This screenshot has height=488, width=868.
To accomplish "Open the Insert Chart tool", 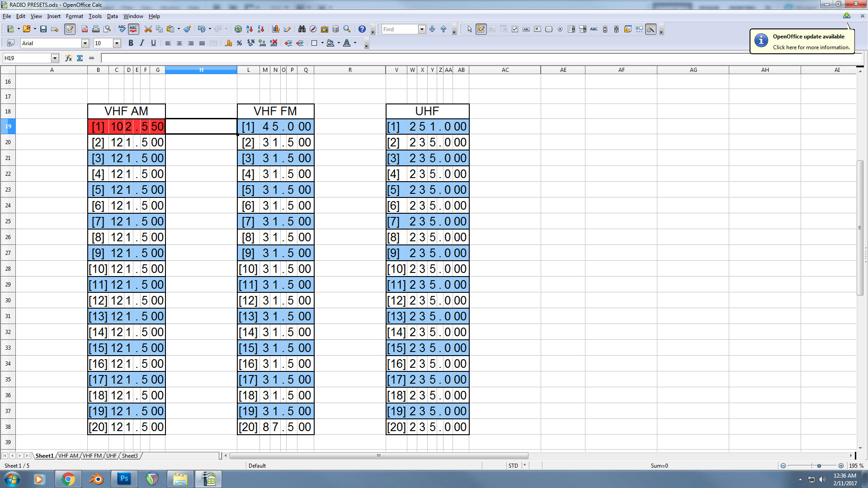I will pos(276,29).
